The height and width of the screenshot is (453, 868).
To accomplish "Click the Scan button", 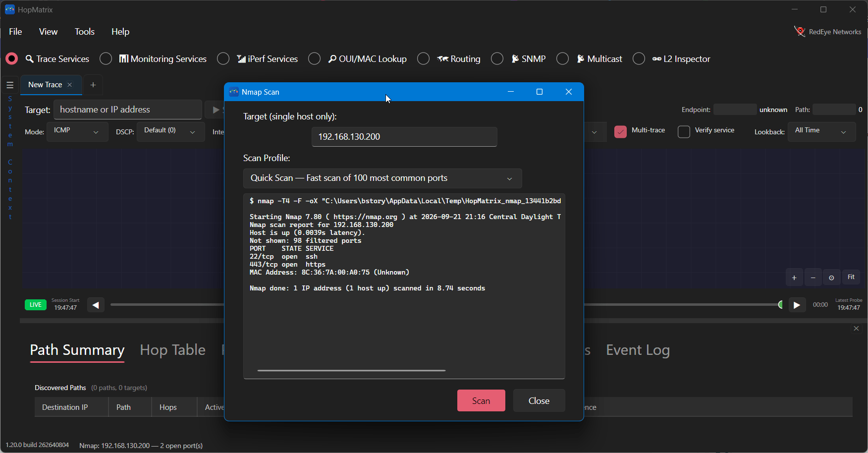I will pos(481,400).
